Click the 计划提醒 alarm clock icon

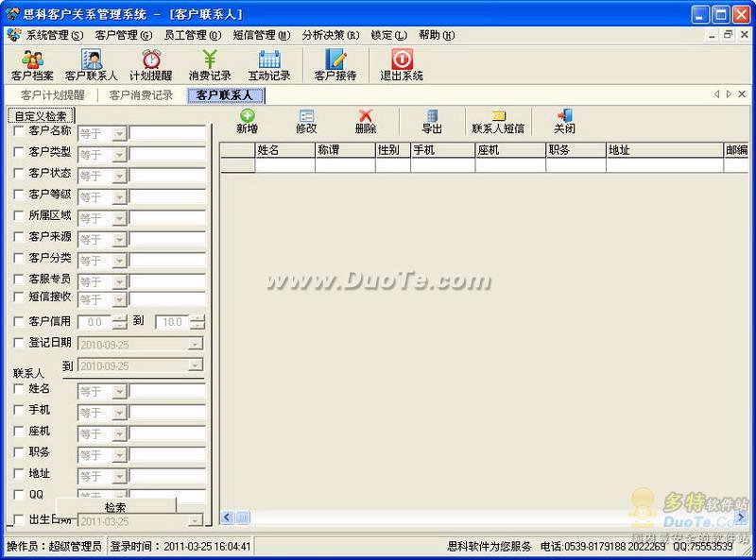(x=150, y=64)
